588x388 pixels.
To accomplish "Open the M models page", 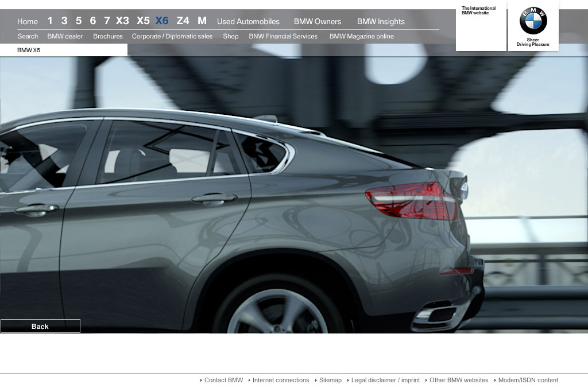I will pyautogui.click(x=202, y=21).
